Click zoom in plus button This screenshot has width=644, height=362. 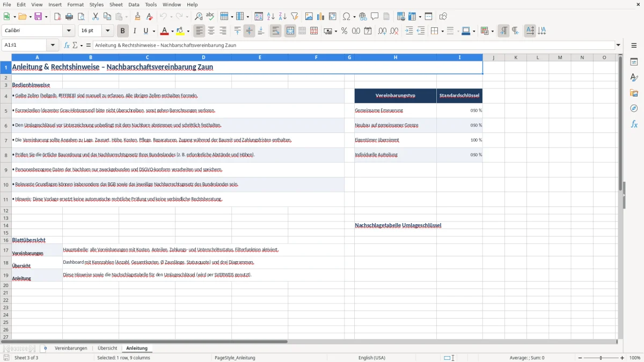[623, 358]
